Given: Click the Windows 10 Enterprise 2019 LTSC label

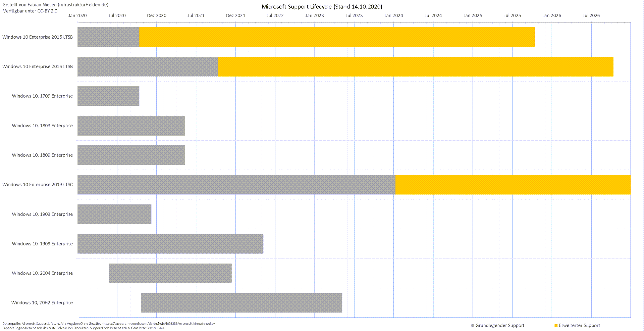Looking at the screenshot, I should tap(38, 185).
